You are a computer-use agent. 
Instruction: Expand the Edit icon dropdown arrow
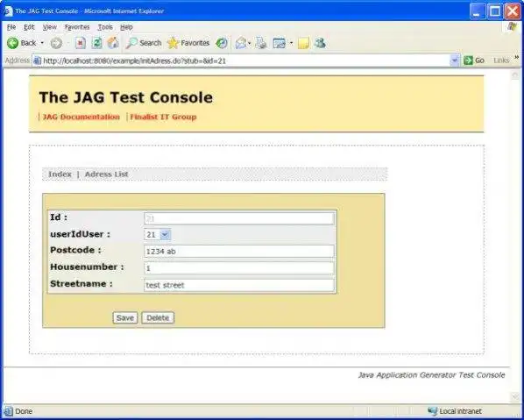tap(292, 43)
